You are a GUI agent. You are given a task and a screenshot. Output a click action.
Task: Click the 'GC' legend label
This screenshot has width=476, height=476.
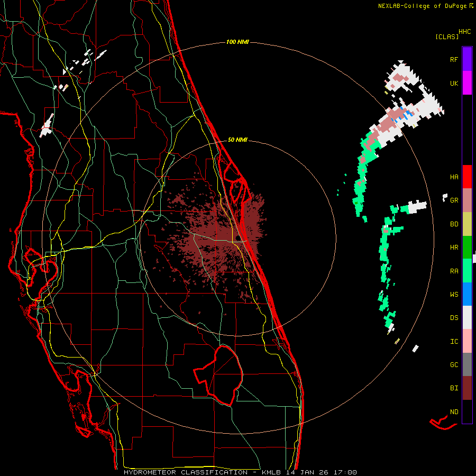point(454,365)
